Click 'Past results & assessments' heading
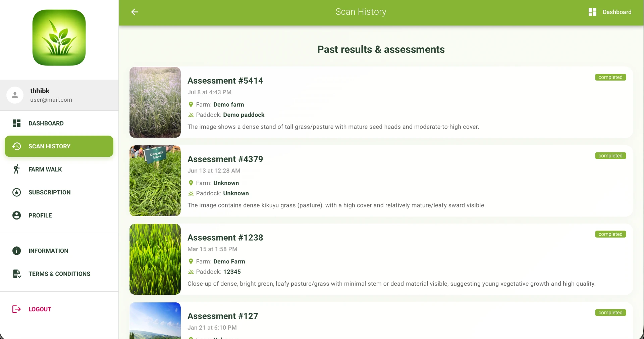Viewport: 644px width, 339px height. 381,49
